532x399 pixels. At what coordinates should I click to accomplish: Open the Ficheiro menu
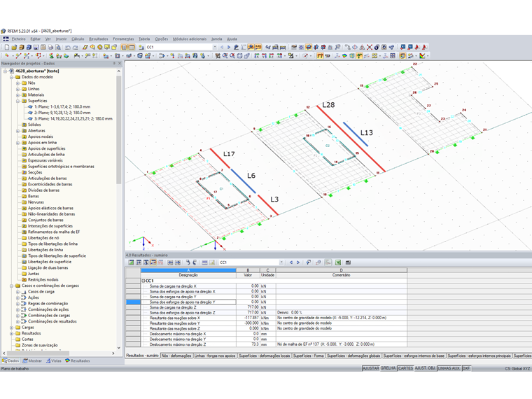[18, 39]
